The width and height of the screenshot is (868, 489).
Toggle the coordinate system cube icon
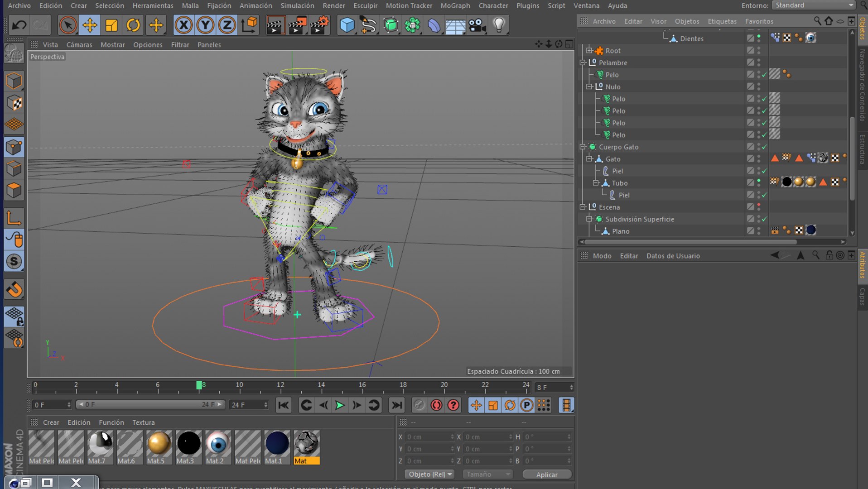click(x=249, y=25)
